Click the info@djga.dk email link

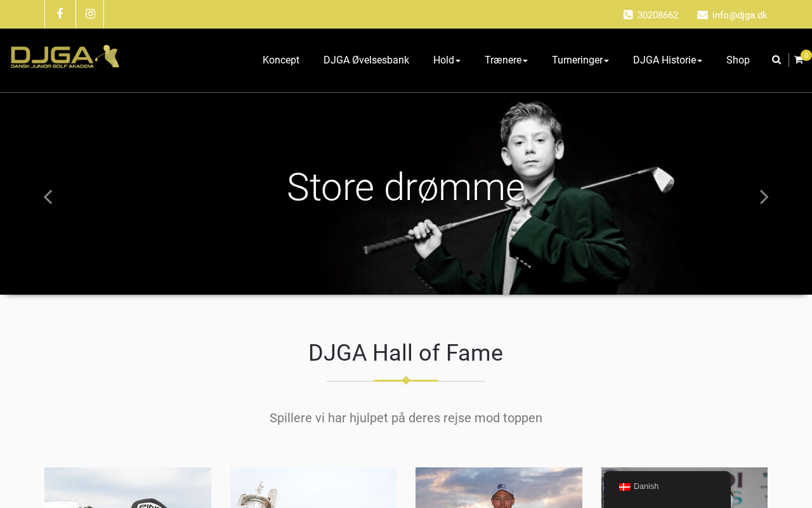click(740, 15)
